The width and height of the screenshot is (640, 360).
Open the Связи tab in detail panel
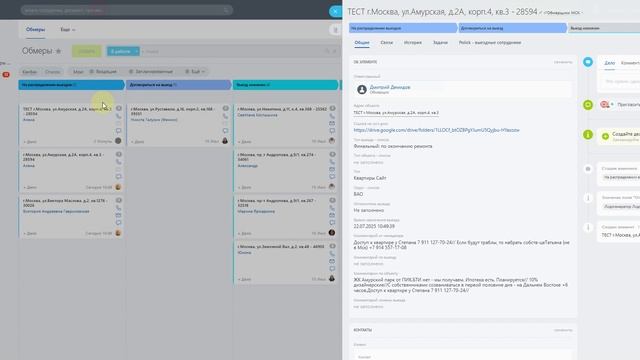(387, 42)
